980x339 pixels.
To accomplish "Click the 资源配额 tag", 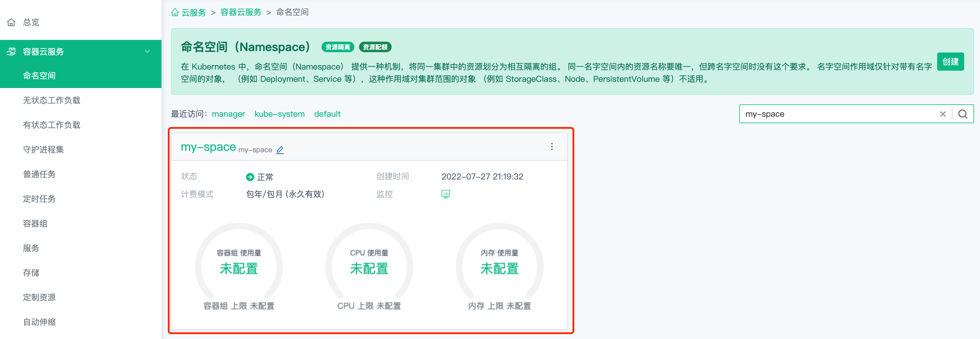I will (375, 47).
